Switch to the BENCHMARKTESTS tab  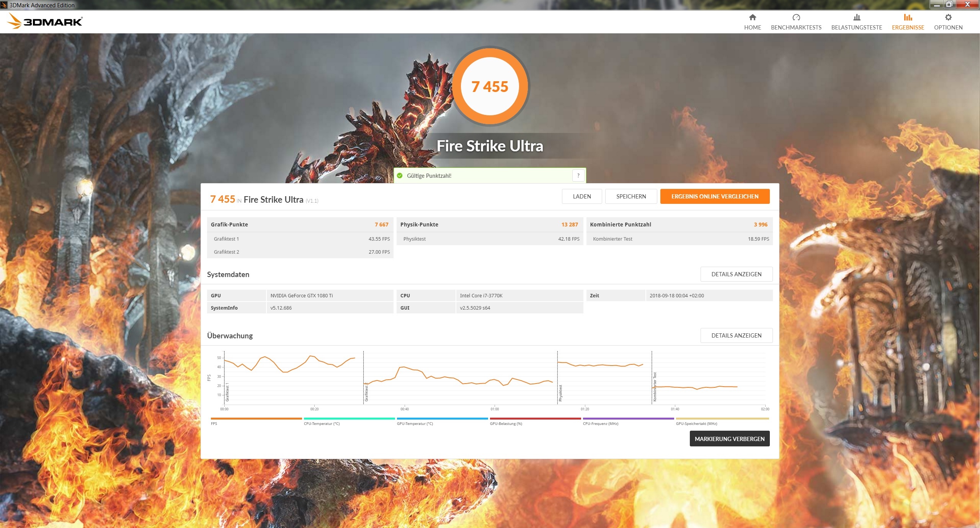coord(796,28)
